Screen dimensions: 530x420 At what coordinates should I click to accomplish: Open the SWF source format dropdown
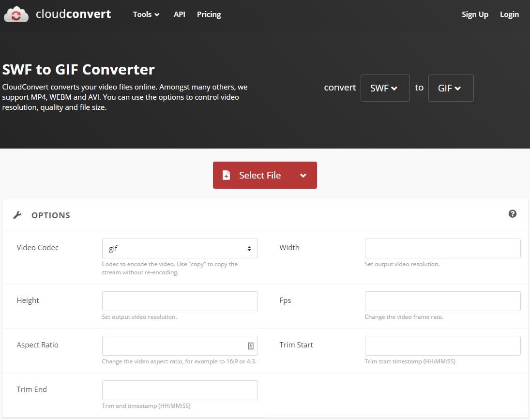tap(385, 88)
